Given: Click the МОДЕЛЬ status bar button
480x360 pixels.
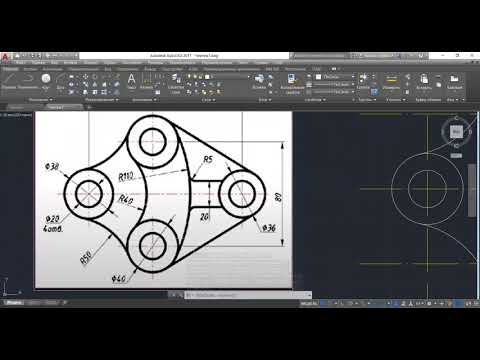Looking at the screenshot, I should [x=309, y=303].
